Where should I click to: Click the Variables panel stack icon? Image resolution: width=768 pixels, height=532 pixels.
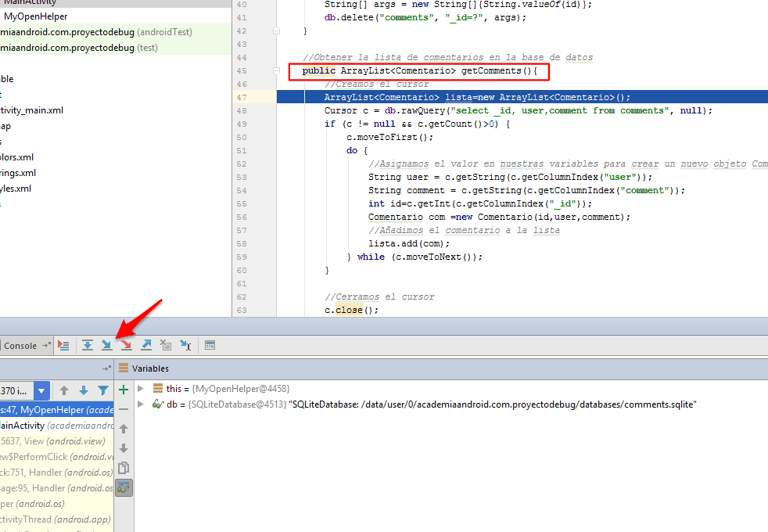[124, 368]
